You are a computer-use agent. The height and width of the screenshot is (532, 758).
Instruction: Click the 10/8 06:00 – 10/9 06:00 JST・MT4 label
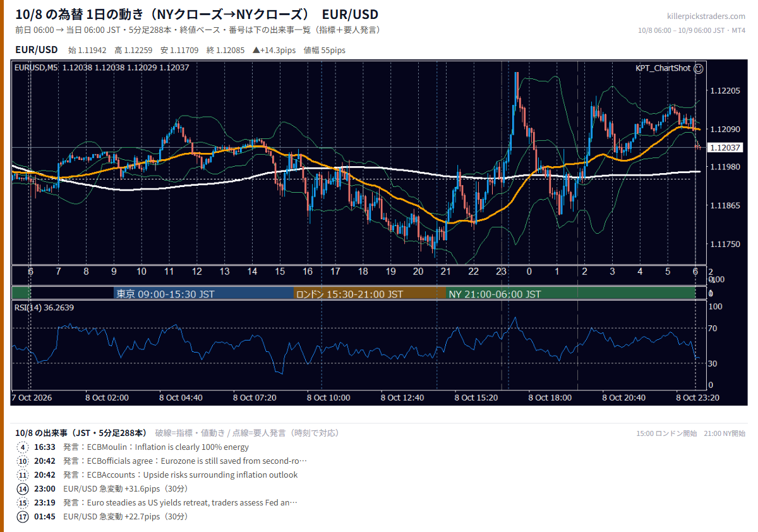tap(692, 30)
